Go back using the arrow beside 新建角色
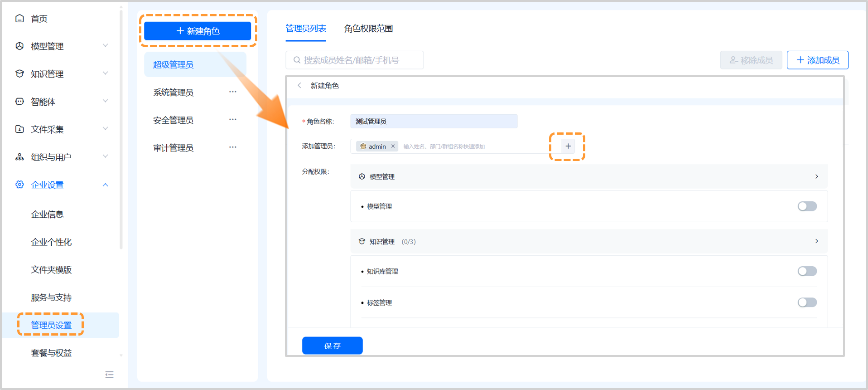 [299, 85]
